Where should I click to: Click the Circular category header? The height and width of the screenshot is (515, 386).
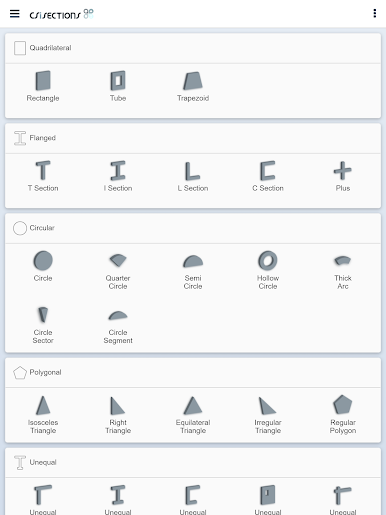pos(193,228)
